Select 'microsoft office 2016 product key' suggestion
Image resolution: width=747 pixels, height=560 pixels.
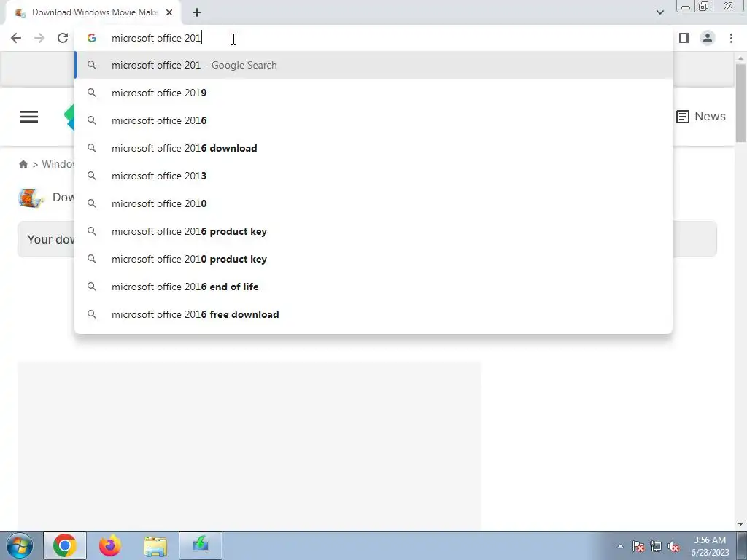(x=373, y=231)
